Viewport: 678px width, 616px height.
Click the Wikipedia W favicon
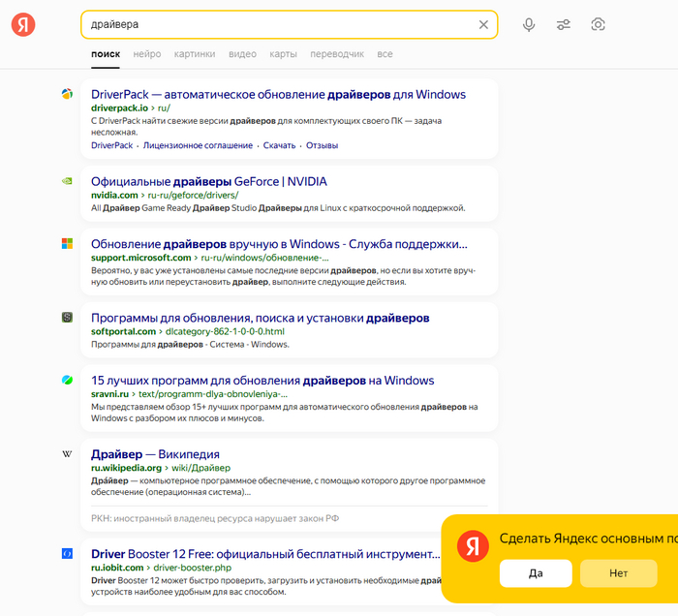pyautogui.click(x=67, y=454)
